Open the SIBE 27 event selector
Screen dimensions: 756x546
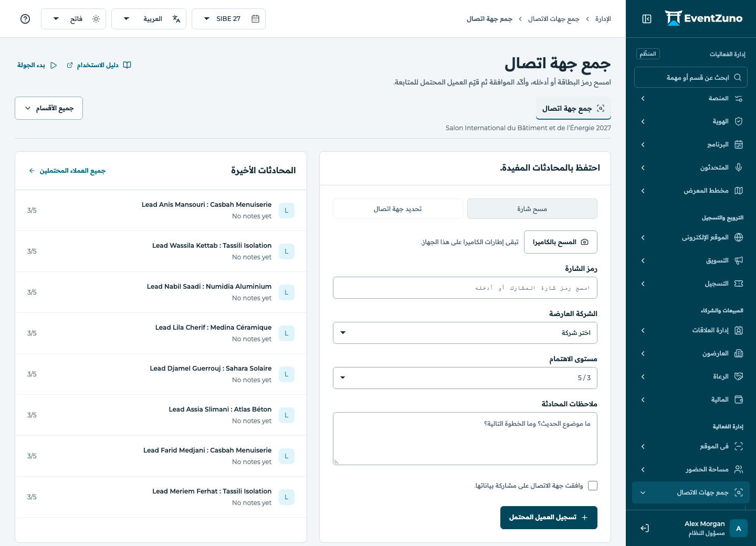[228, 19]
